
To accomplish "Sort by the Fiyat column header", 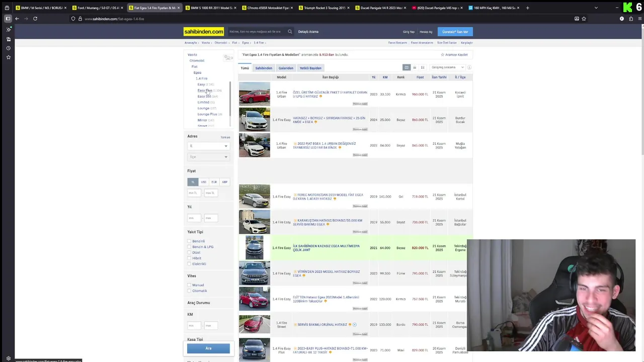I will pos(420,77).
